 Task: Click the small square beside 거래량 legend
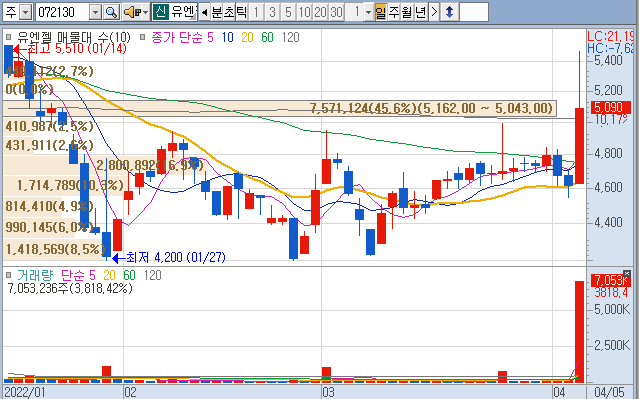click(9, 276)
